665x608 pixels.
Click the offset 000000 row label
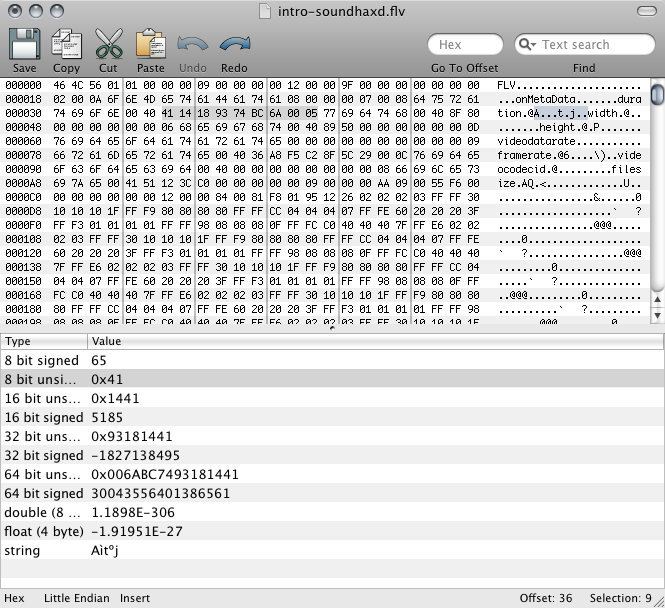tap(23, 85)
